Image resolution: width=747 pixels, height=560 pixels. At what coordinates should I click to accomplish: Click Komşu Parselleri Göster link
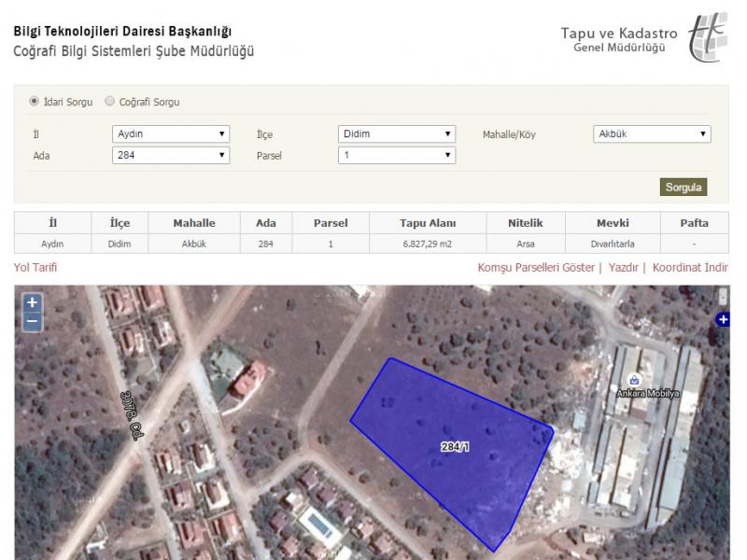pos(536,267)
